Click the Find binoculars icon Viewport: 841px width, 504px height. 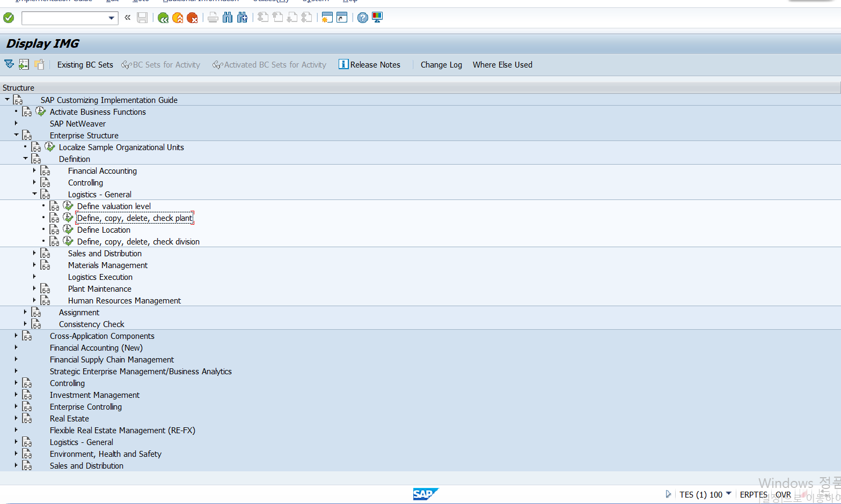(x=228, y=18)
